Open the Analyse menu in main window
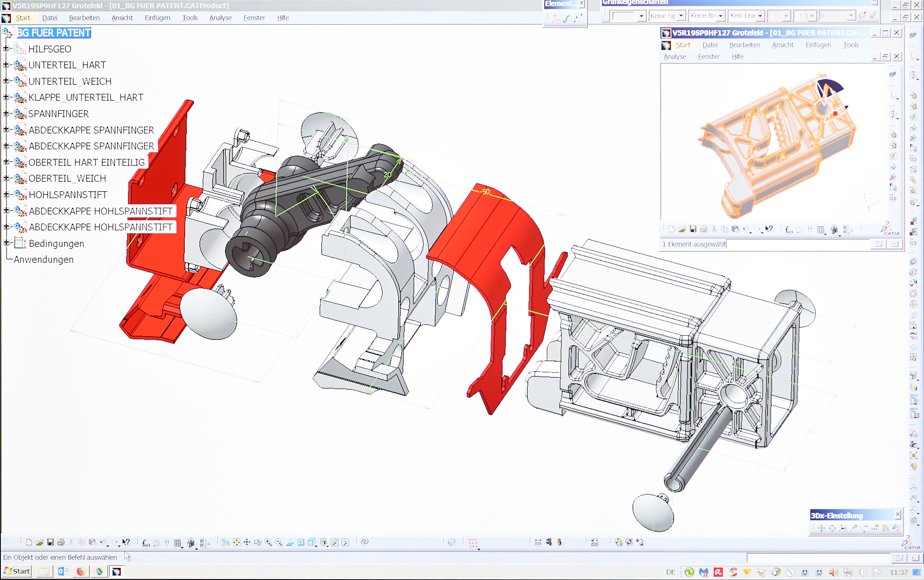Image resolution: width=924 pixels, height=580 pixels. tap(220, 18)
